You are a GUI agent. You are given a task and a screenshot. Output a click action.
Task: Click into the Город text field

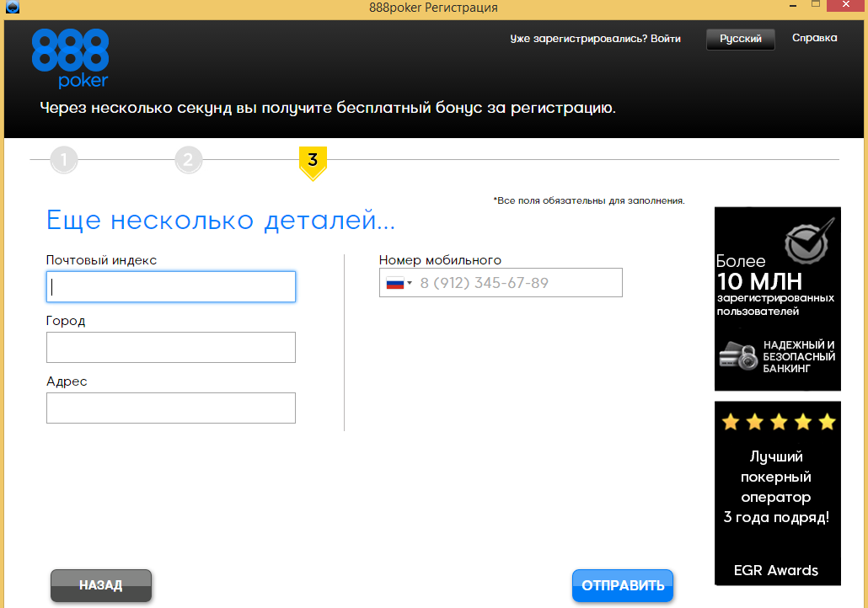coord(171,347)
